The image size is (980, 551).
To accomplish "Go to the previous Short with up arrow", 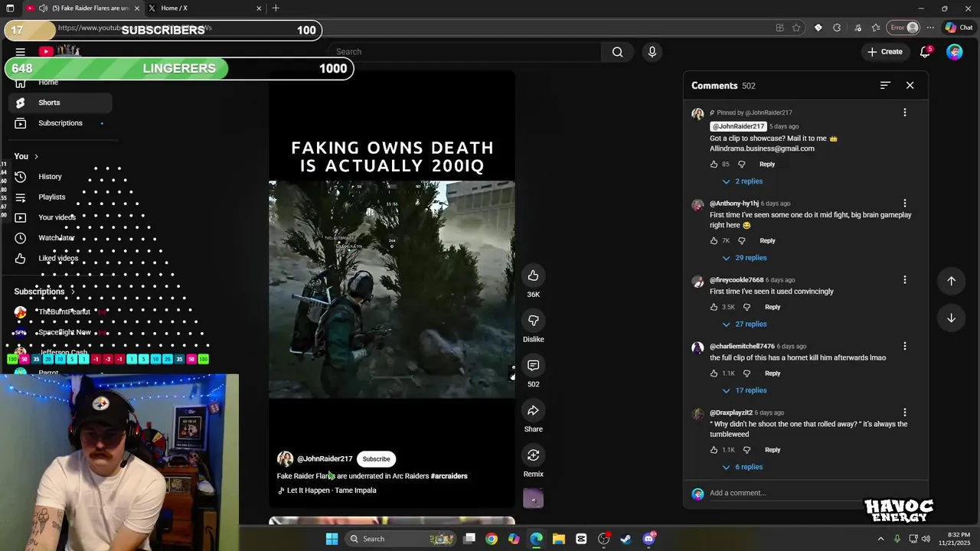I will click(951, 281).
